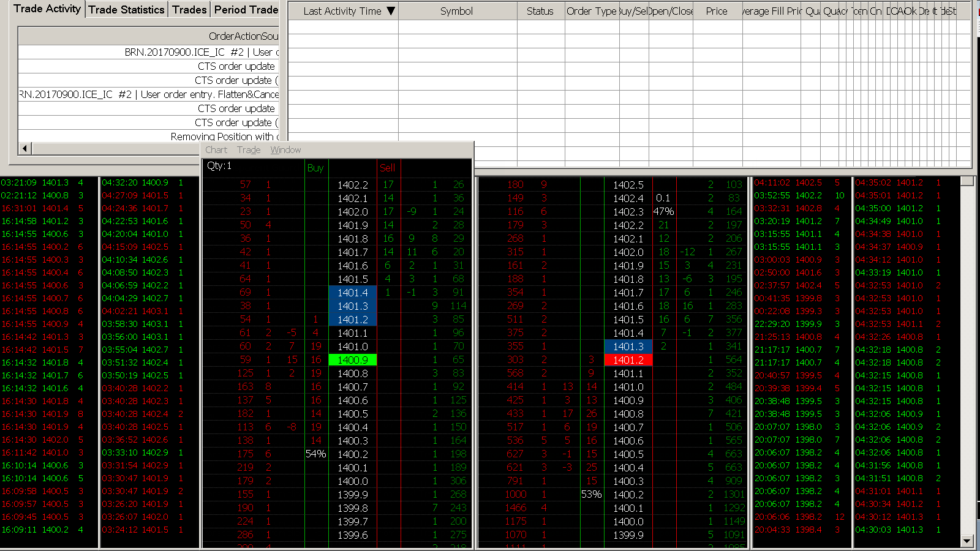
Task: Select the 'Removing Position with' log row
Action: coord(149,137)
